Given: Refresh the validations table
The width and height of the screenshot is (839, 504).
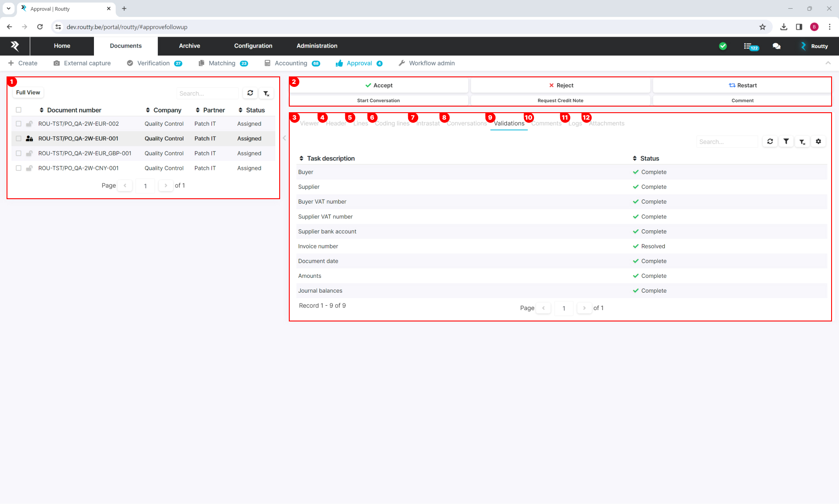Looking at the screenshot, I should click(x=770, y=142).
